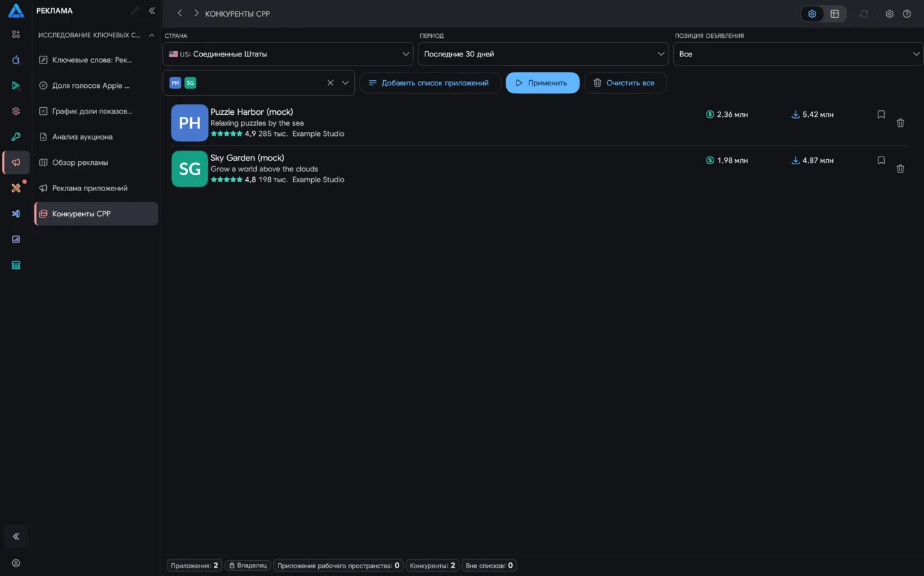Open the Страна country dropdown

[288, 54]
